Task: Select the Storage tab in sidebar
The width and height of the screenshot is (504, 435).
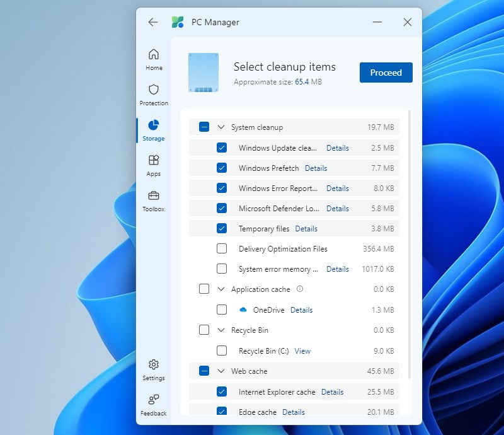Action: [154, 129]
